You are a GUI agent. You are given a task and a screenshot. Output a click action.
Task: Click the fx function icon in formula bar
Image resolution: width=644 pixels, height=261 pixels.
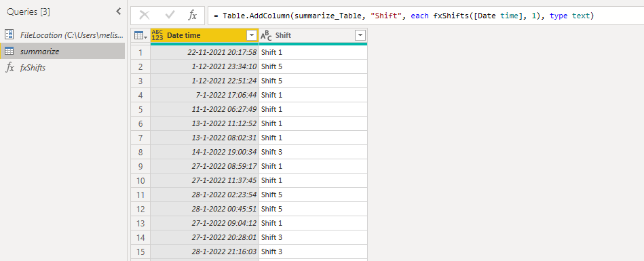[x=192, y=16]
